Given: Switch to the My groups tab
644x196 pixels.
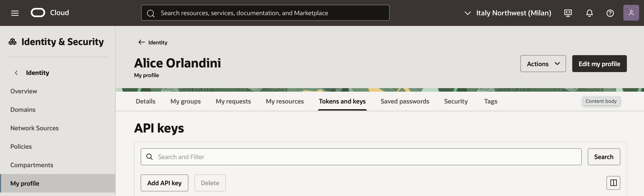Looking at the screenshot, I should 185,101.
